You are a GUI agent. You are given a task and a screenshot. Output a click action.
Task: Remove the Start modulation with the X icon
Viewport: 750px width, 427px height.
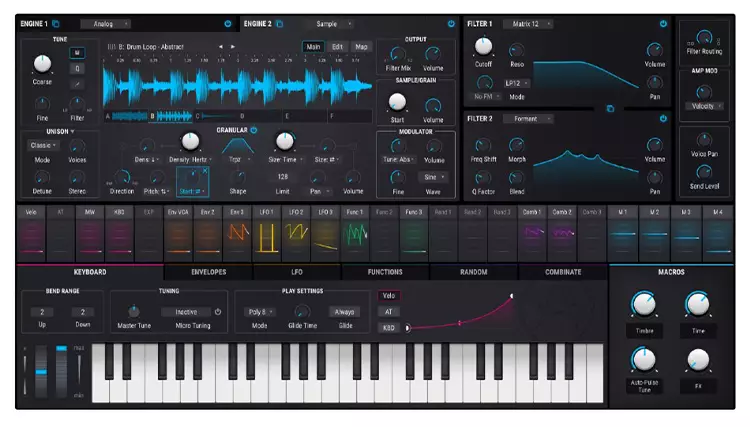(205, 171)
